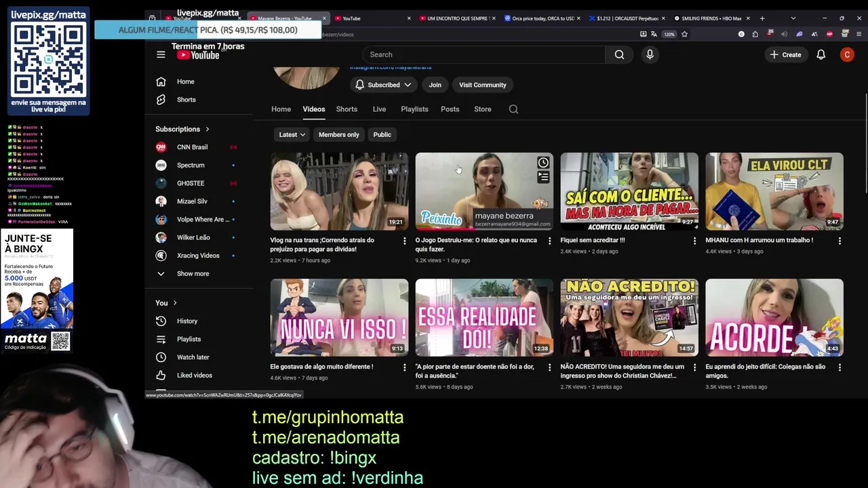The image size is (868, 488).
Task: Open options for Ele gostava de algo video
Action: pos(405,367)
